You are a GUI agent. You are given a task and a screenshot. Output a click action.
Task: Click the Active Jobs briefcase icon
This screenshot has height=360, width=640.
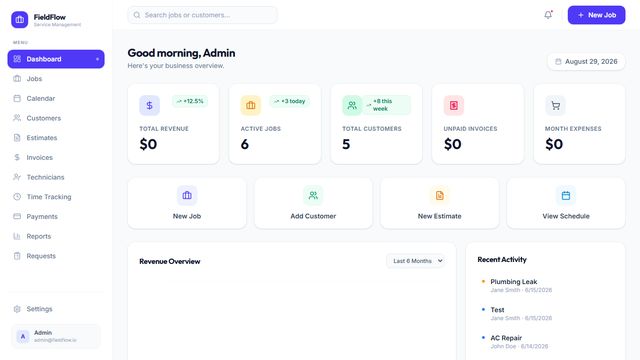click(x=251, y=105)
